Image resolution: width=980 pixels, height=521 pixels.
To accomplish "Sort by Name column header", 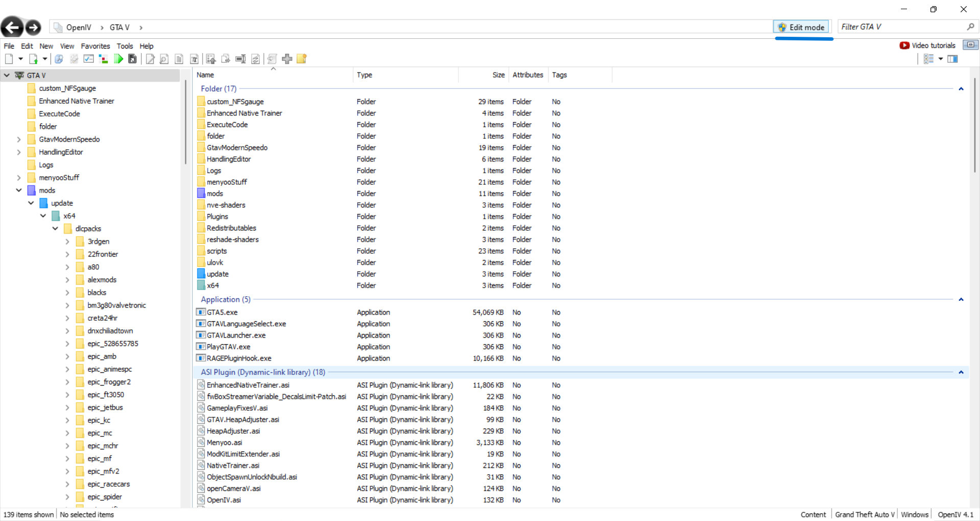I will 273,75.
